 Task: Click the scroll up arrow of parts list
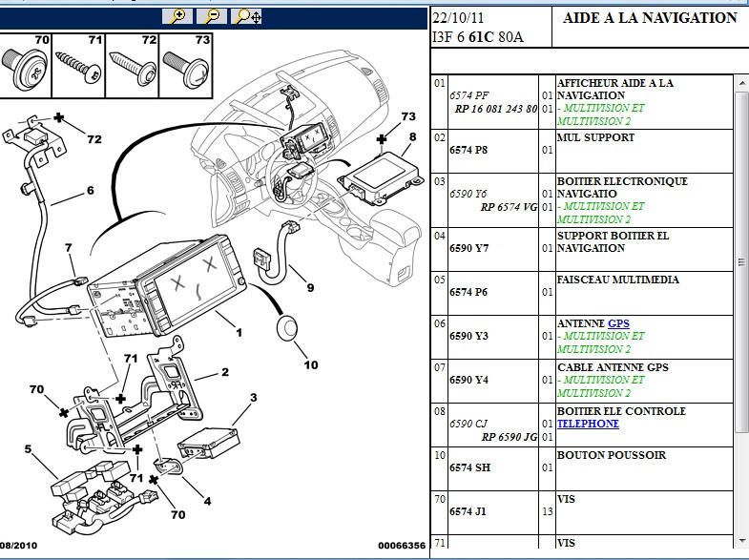pyautogui.click(x=741, y=83)
